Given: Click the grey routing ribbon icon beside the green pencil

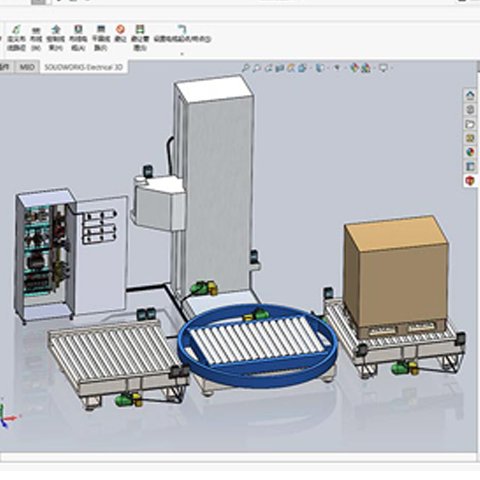Looking at the screenshot, I should (36, 29).
